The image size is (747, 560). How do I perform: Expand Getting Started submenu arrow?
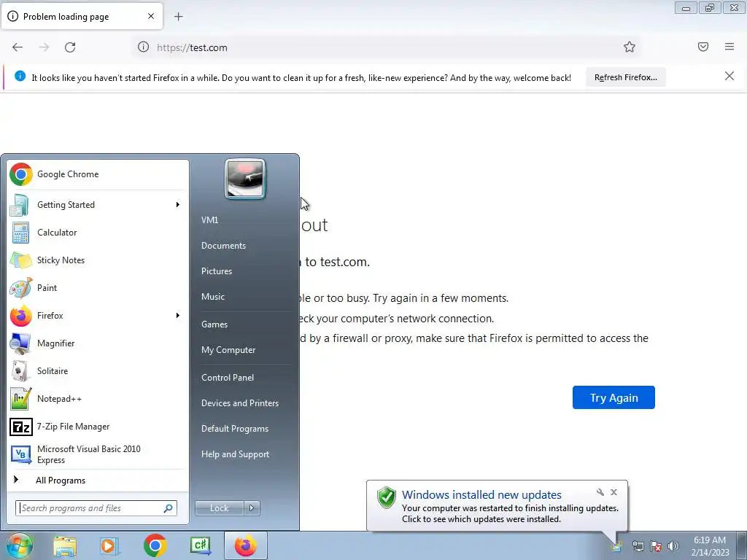[x=178, y=205]
